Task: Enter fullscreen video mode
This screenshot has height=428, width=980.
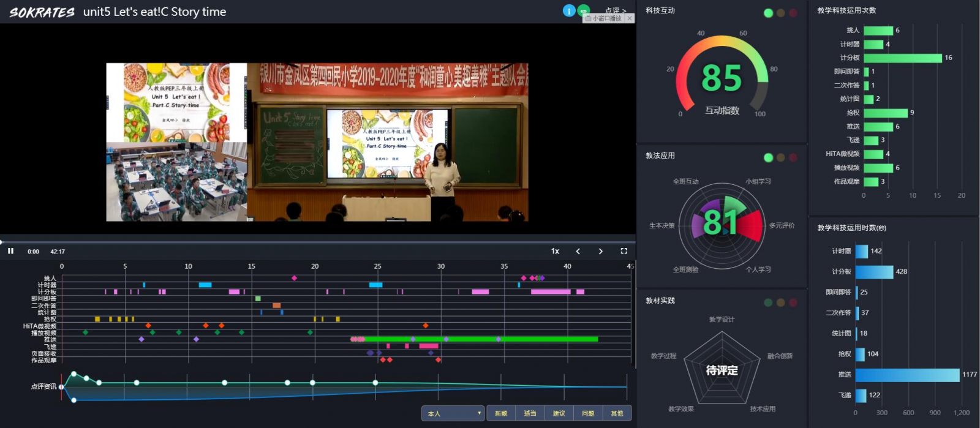Action: 624,251
